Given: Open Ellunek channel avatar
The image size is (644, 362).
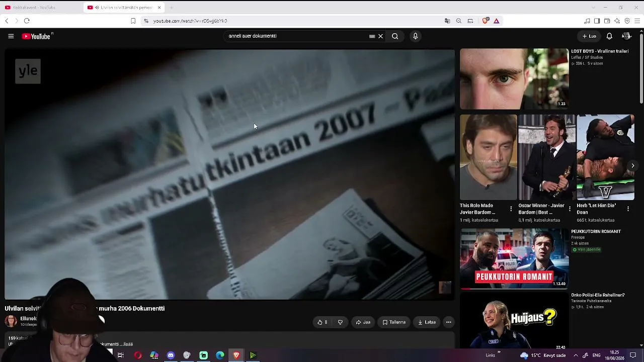Looking at the screenshot, I should pyautogui.click(x=11, y=321).
